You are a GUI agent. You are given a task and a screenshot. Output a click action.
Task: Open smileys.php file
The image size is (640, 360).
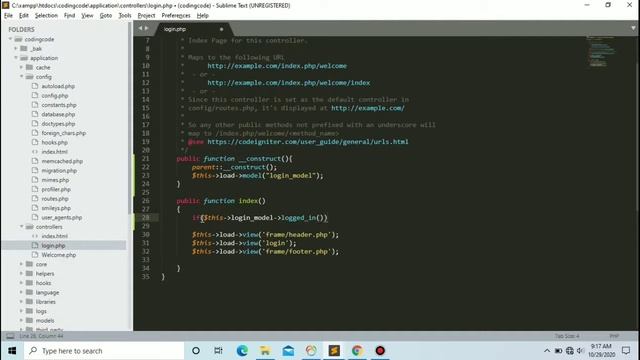point(56,208)
